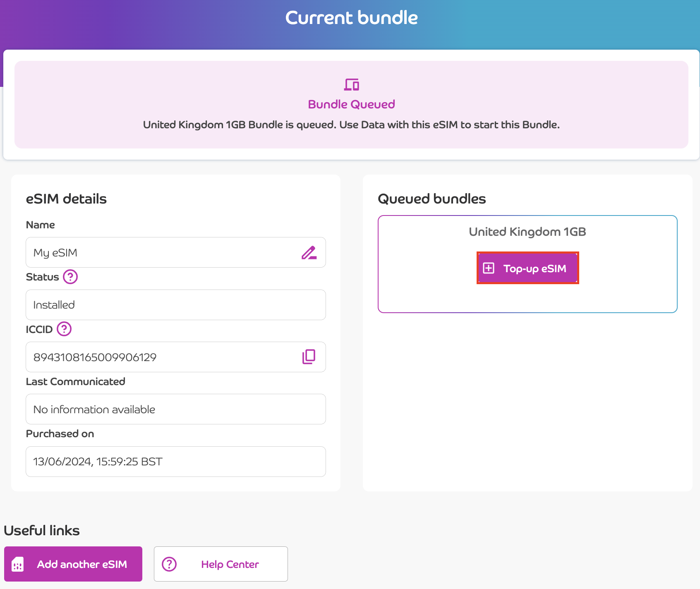
Task: Click the plus icon on Top-up eSIM
Action: (x=489, y=268)
